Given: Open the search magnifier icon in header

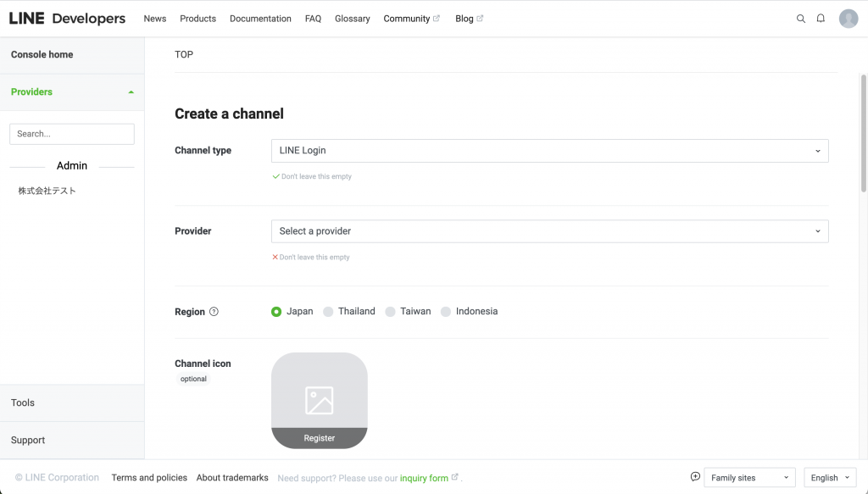Looking at the screenshot, I should (x=800, y=19).
